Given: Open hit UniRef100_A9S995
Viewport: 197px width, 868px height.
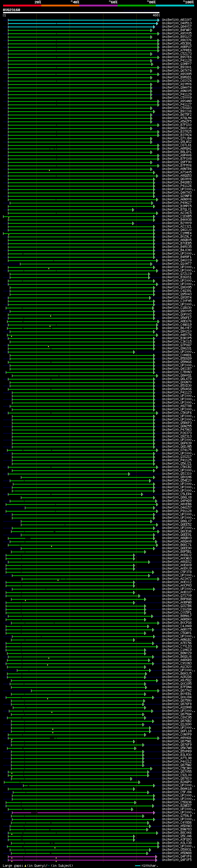Looking at the screenshot, I should (x=177, y=74).
